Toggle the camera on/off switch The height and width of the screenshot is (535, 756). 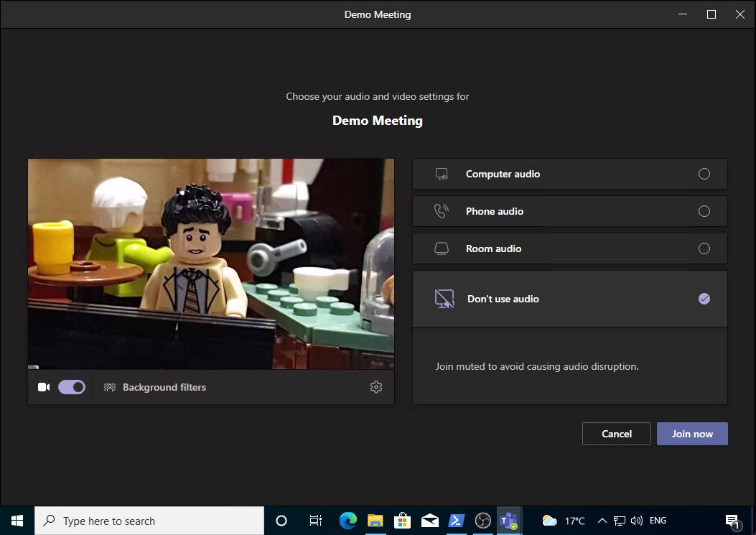(71, 387)
